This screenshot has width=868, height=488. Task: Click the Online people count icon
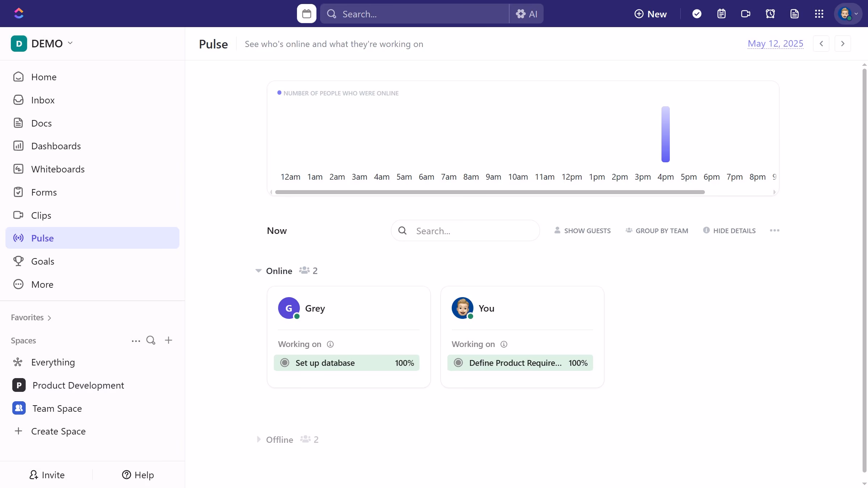click(x=305, y=270)
